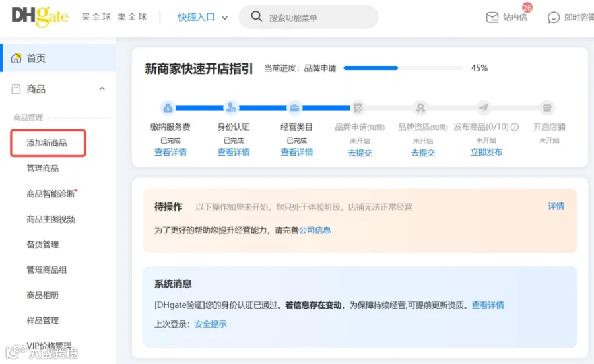Click the 发布商品 paper plane icon
This screenshot has width=594, height=364.
[x=484, y=108]
